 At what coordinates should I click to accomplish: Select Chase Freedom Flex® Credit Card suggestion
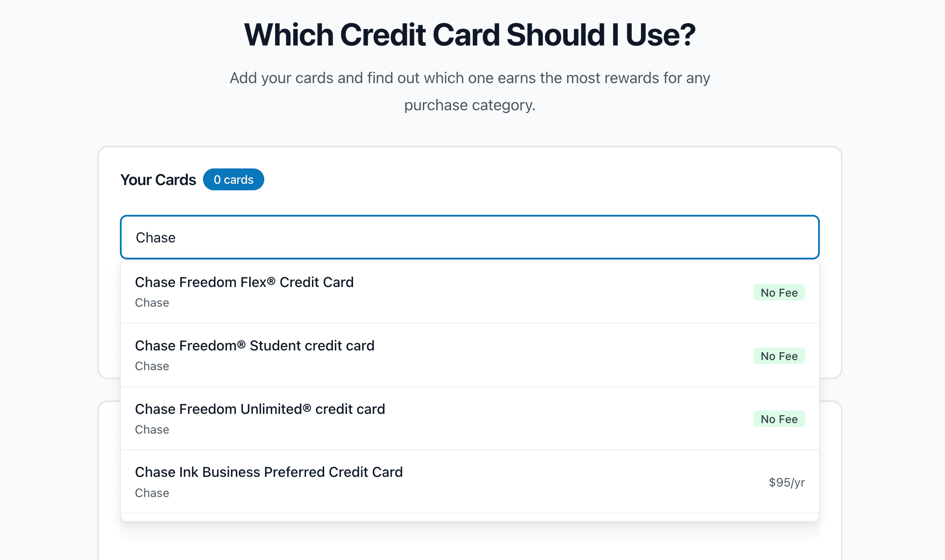click(469, 292)
